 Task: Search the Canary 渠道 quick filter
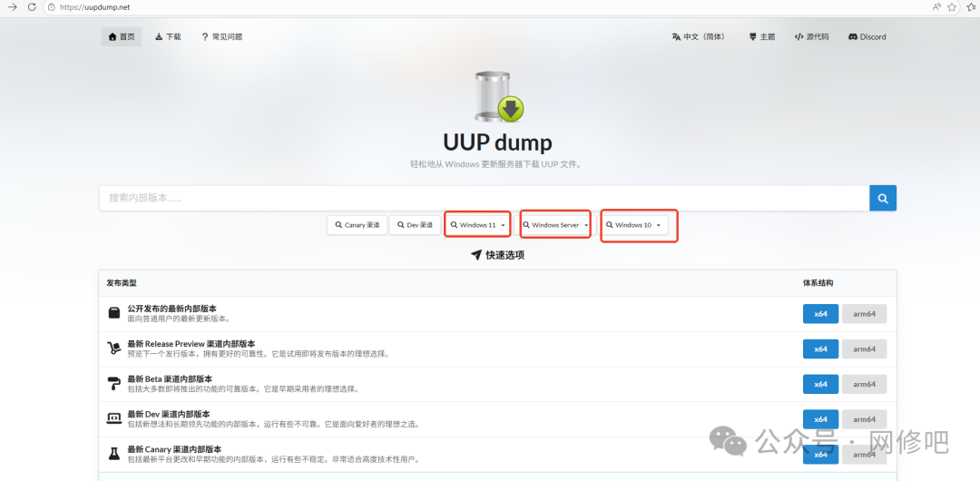pos(357,225)
